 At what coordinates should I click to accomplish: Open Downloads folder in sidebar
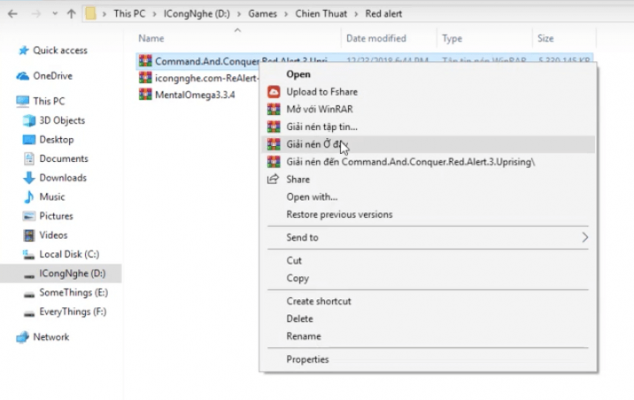tap(63, 178)
